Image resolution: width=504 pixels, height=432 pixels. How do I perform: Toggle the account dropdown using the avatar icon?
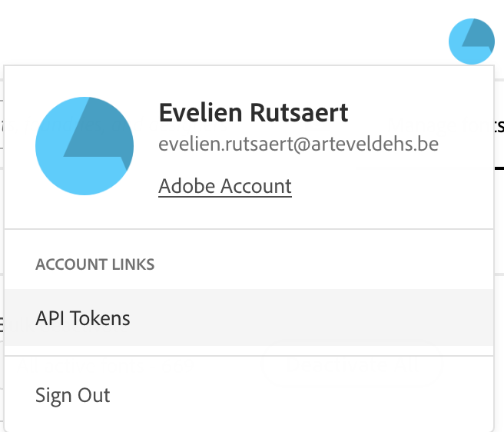471,42
